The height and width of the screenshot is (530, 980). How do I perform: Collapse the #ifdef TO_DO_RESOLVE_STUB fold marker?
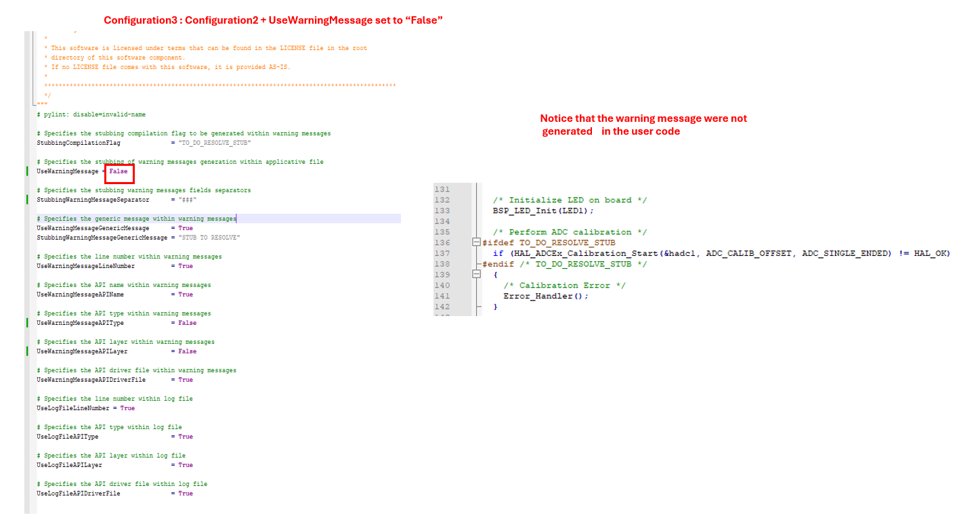tap(477, 243)
